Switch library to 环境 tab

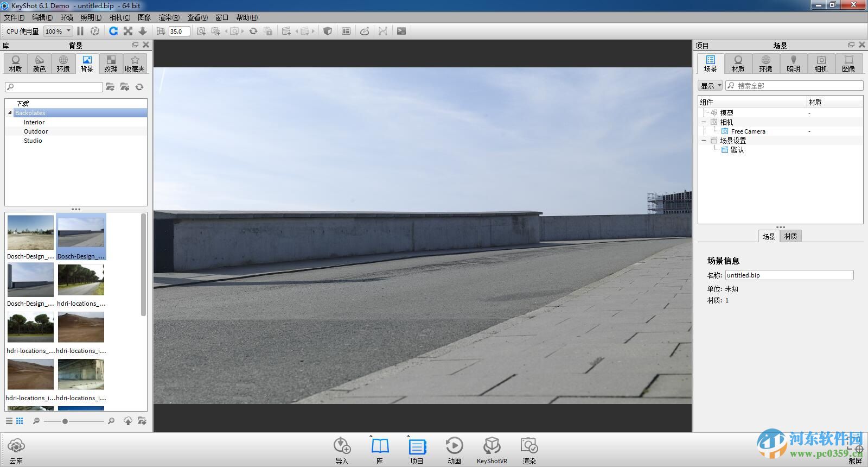(63, 64)
